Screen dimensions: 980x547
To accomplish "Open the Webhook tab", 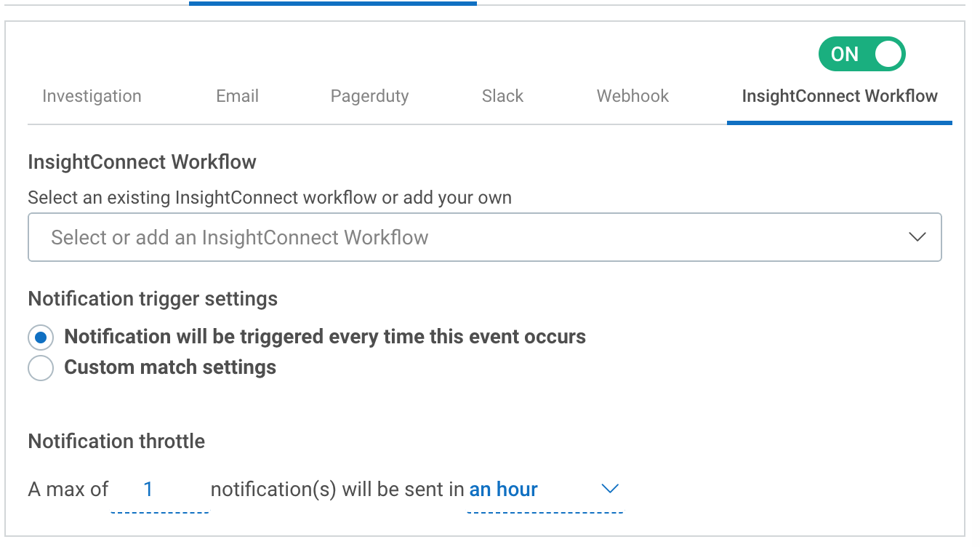I will tap(632, 96).
